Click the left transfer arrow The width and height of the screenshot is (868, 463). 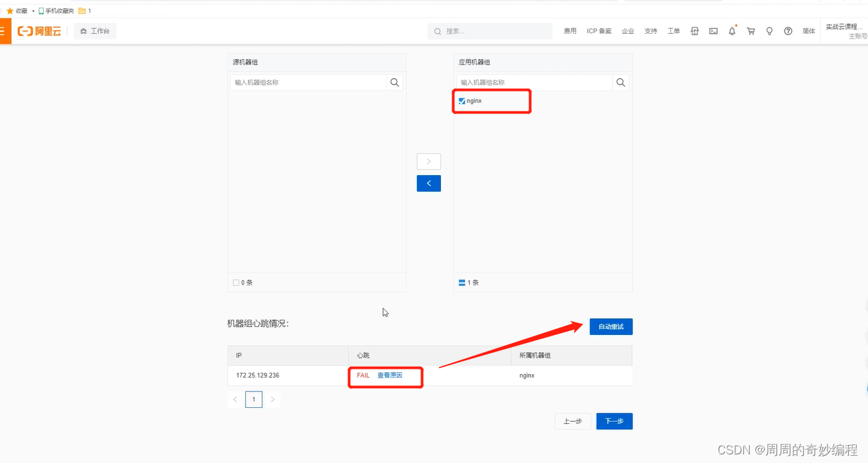(428, 183)
